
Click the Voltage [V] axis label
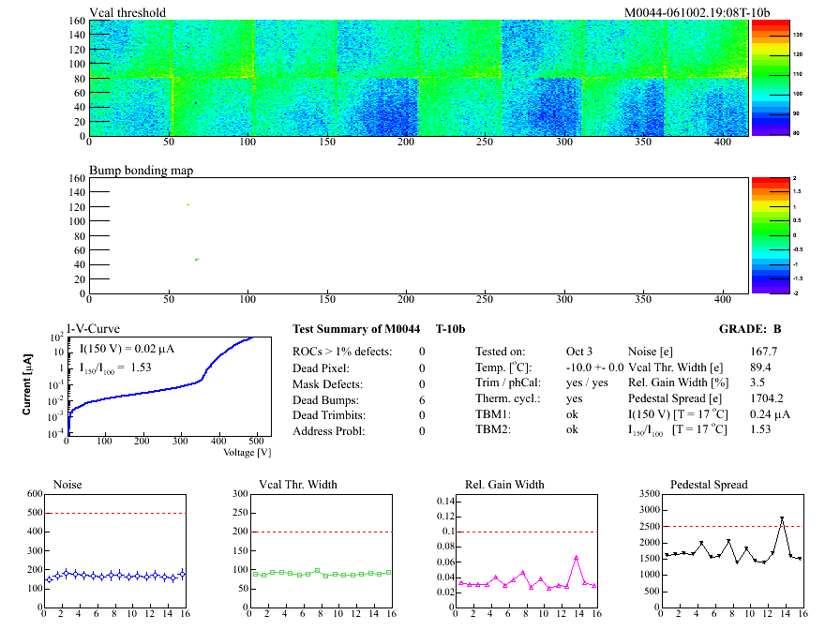tap(247, 453)
